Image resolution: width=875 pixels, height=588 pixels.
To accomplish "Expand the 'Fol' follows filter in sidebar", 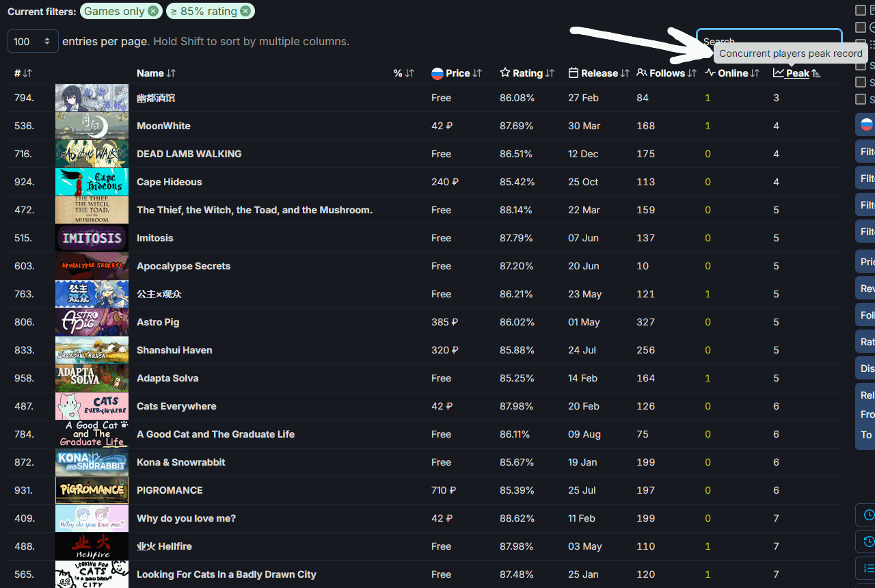I will coord(866,315).
